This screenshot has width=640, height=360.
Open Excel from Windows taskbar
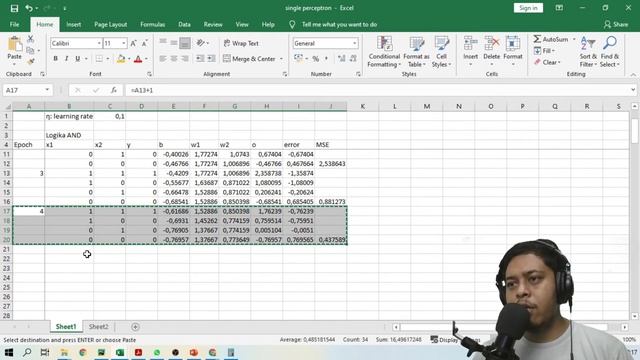[x=120, y=352]
